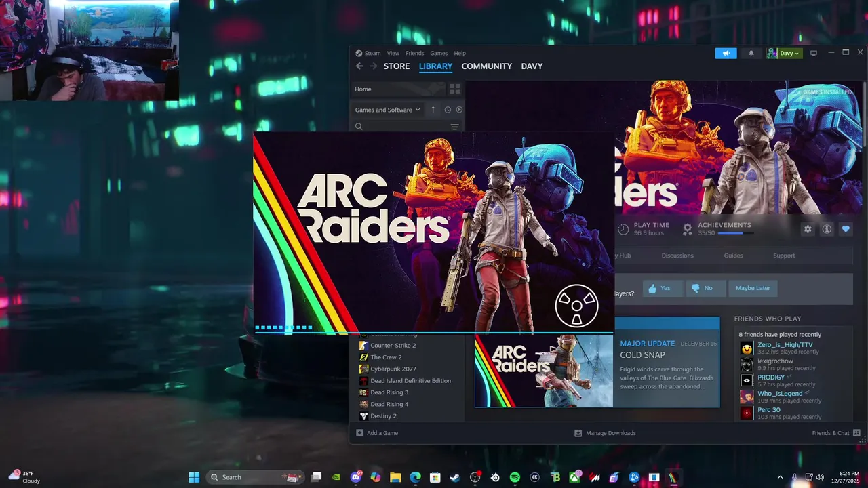Select Cyberpunk 2077 in game list
Image resolution: width=868 pixels, height=488 pixels.
click(393, 369)
